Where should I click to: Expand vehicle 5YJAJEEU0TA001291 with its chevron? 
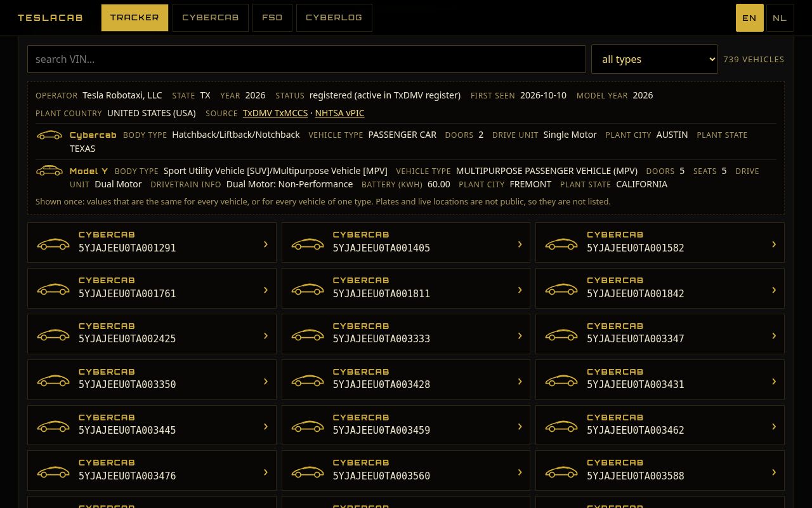pyautogui.click(x=266, y=244)
